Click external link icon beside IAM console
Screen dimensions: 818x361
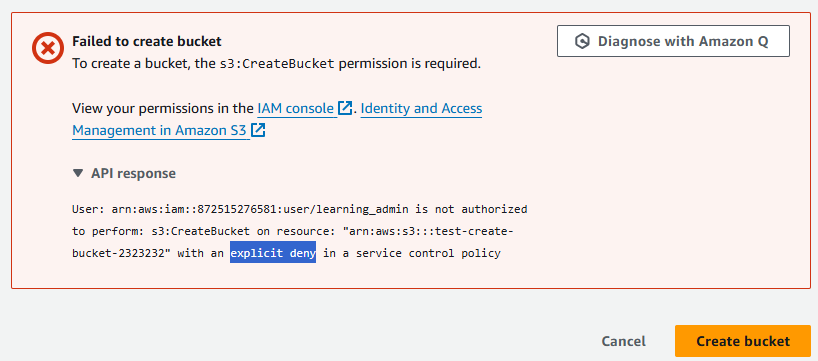click(x=345, y=109)
